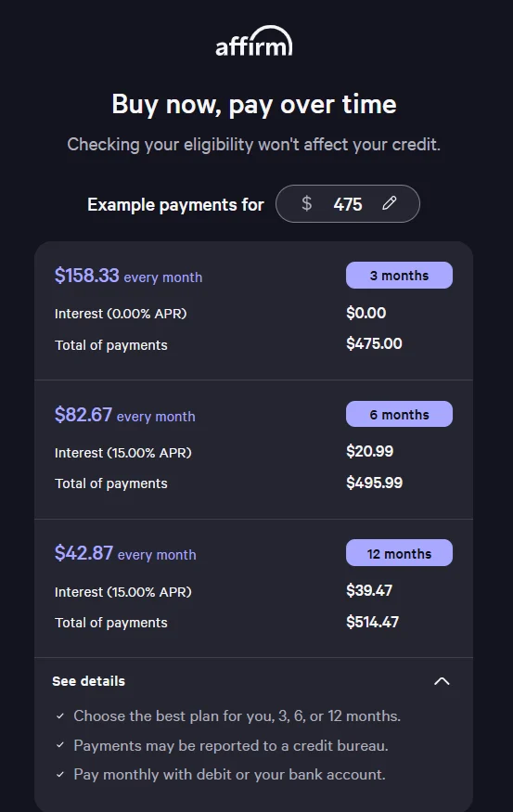Edit the 475 example amount field
Image resolution: width=513 pixels, height=812 pixels.
coord(347,203)
